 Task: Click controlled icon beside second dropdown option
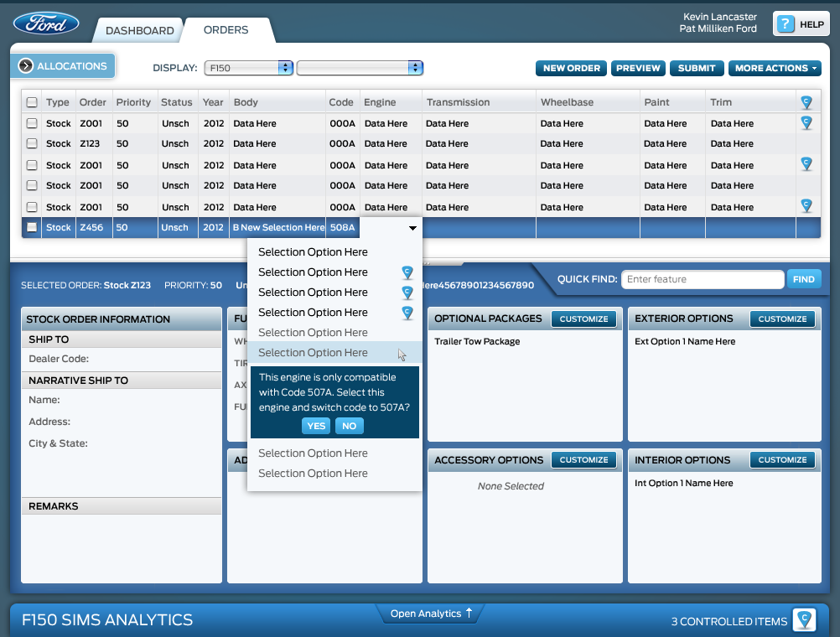coord(407,272)
